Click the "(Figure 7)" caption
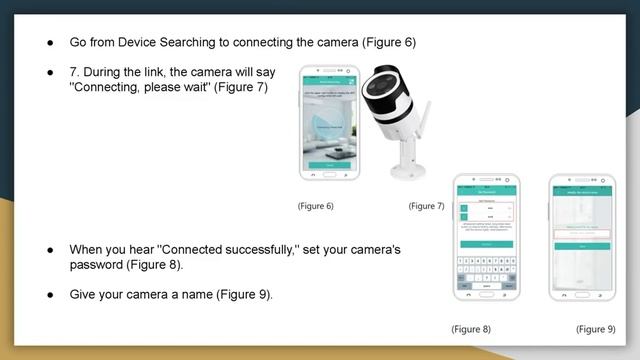 [427, 206]
